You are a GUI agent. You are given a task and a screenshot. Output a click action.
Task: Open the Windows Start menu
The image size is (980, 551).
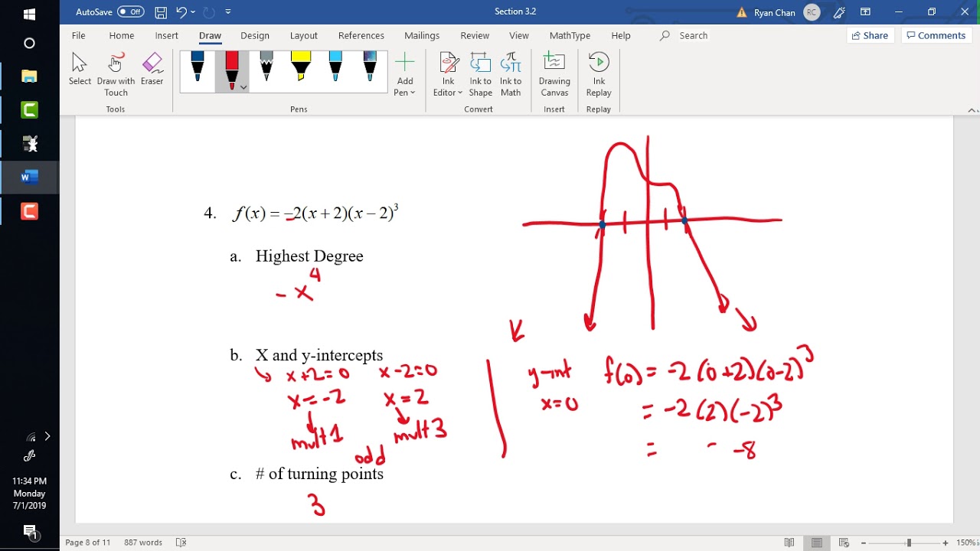pyautogui.click(x=29, y=15)
